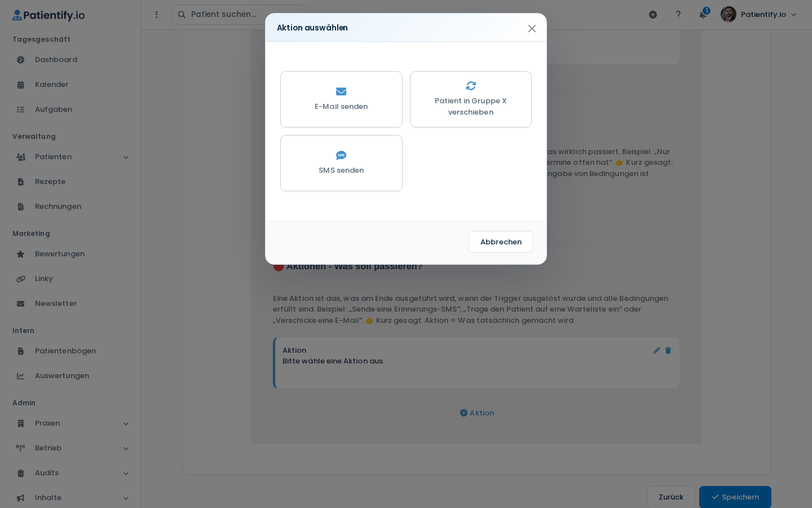The image size is (812, 508).
Task: Expand the Praxen sidebar chevron
Action: (126, 423)
